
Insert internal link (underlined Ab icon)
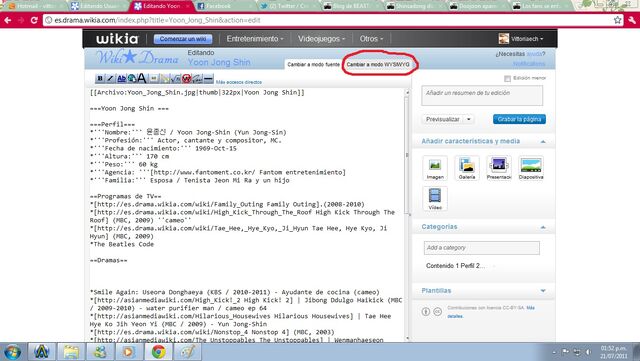(121, 78)
